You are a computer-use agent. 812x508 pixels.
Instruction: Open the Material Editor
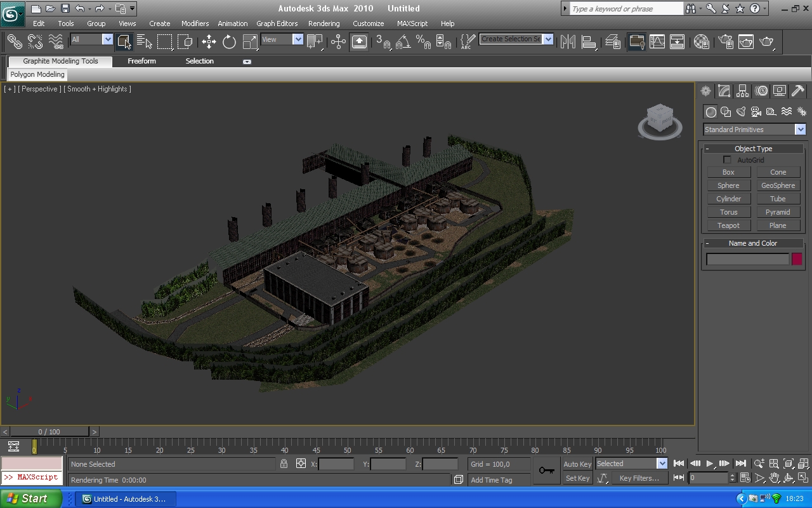tap(701, 42)
